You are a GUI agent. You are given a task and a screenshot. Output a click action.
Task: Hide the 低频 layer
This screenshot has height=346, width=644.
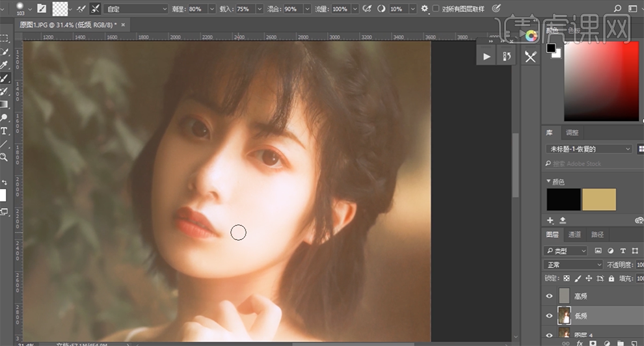(550, 316)
